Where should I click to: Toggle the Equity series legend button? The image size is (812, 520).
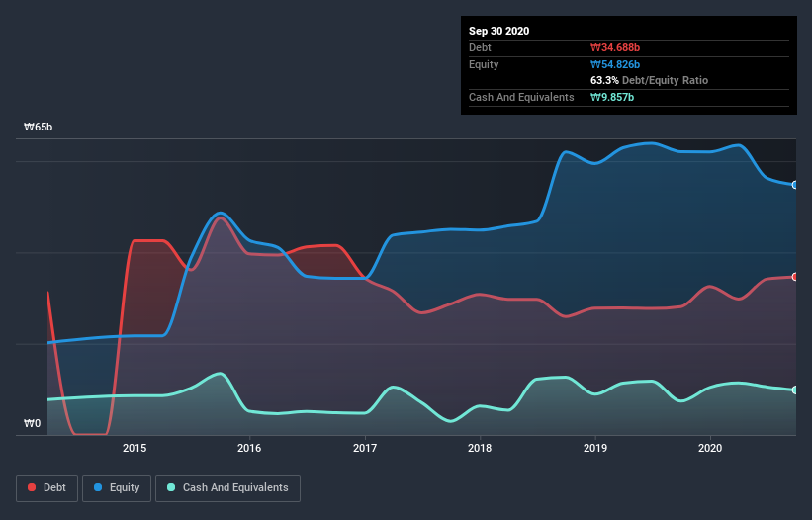[x=117, y=488]
